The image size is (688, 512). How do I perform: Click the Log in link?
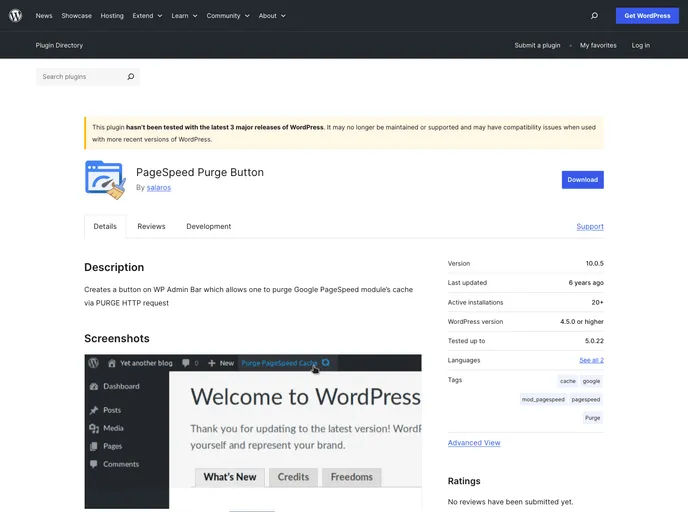(x=641, y=45)
